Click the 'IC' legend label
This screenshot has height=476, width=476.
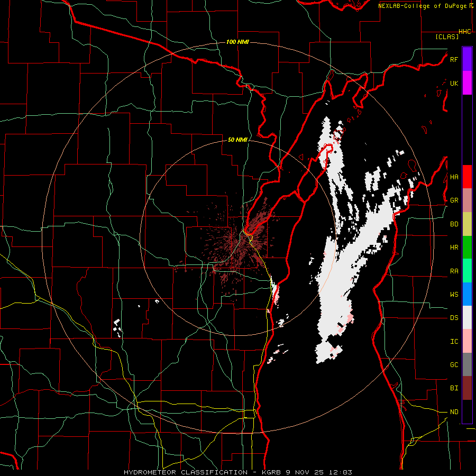click(x=454, y=342)
